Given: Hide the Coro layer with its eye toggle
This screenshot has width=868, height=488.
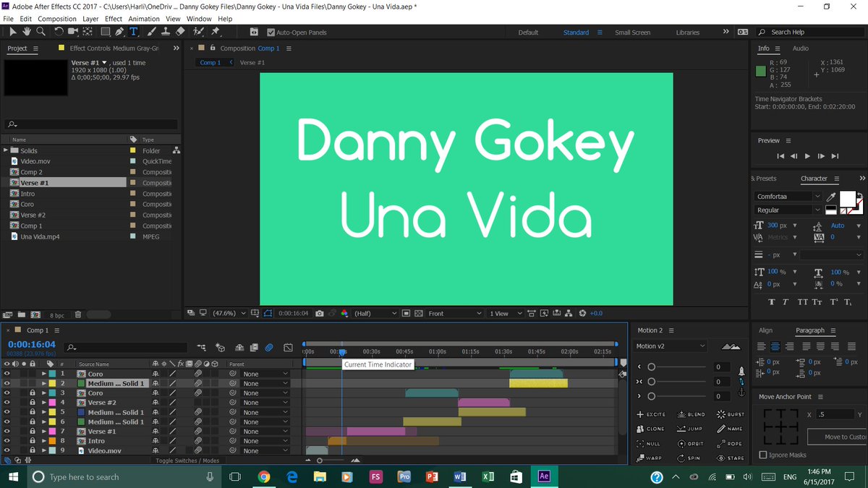Looking at the screenshot, I should point(7,374).
